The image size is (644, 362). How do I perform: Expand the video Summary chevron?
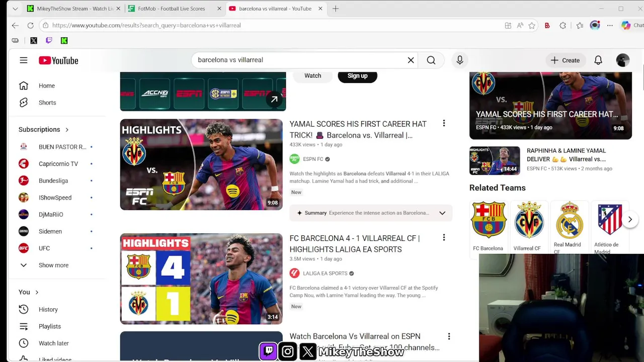click(442, 213)
